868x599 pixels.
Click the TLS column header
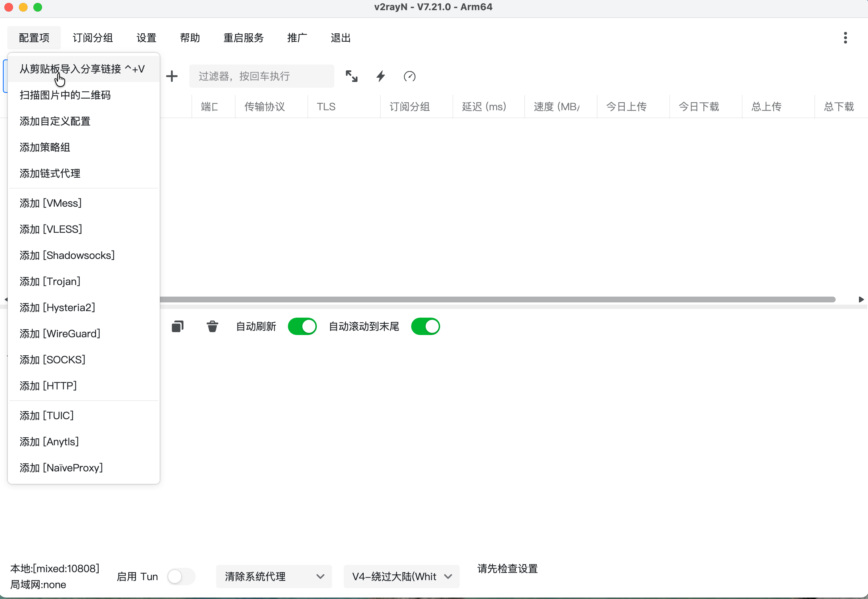[x=344, y=107]
